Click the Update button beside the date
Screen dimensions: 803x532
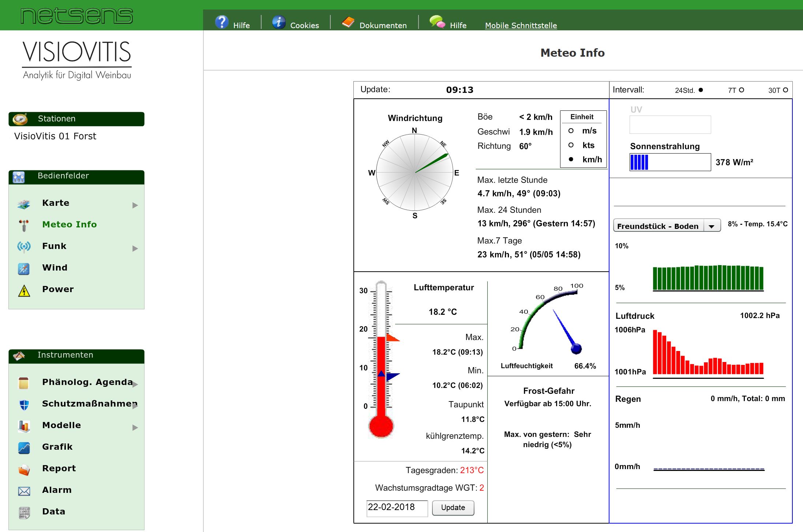(x=453, y=508)
